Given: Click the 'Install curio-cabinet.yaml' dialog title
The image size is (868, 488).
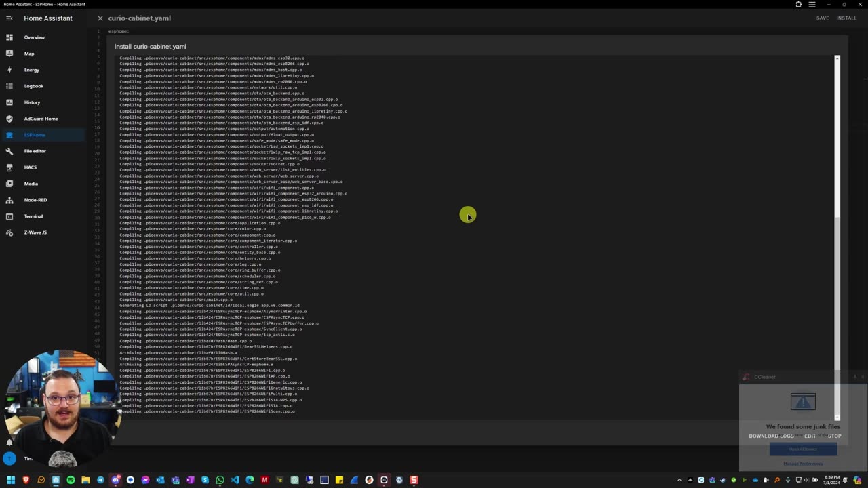Looking at the screenshot, I should (151, 47).
